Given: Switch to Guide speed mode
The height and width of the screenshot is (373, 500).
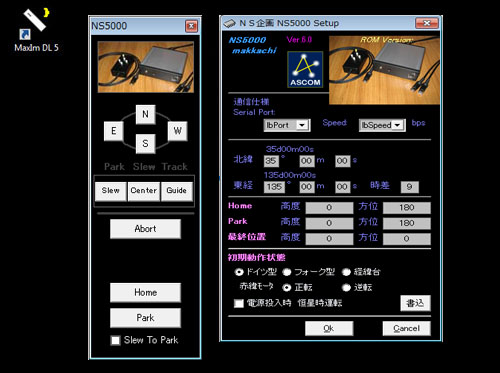Looking at the screenshot, I should (x=177, y=191).
